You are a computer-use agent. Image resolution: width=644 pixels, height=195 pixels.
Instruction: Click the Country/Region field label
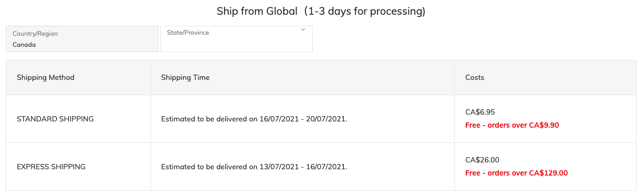point(35,34)
